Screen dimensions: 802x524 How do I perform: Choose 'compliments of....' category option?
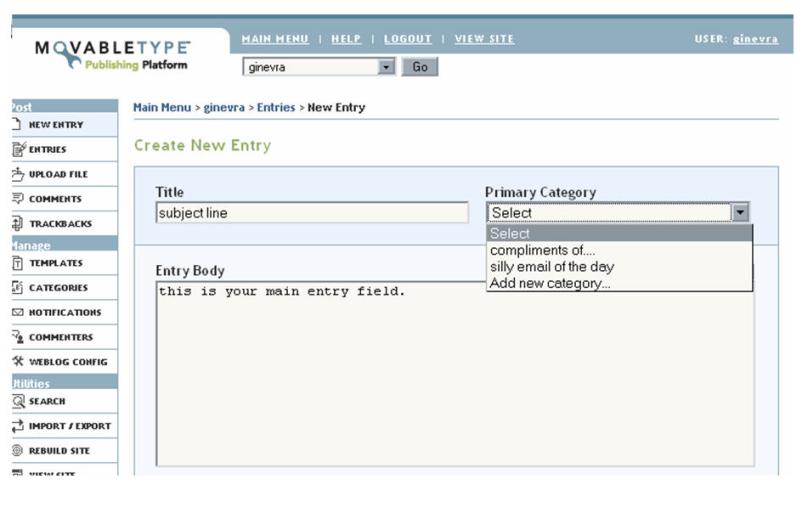(x=619, y=250)
